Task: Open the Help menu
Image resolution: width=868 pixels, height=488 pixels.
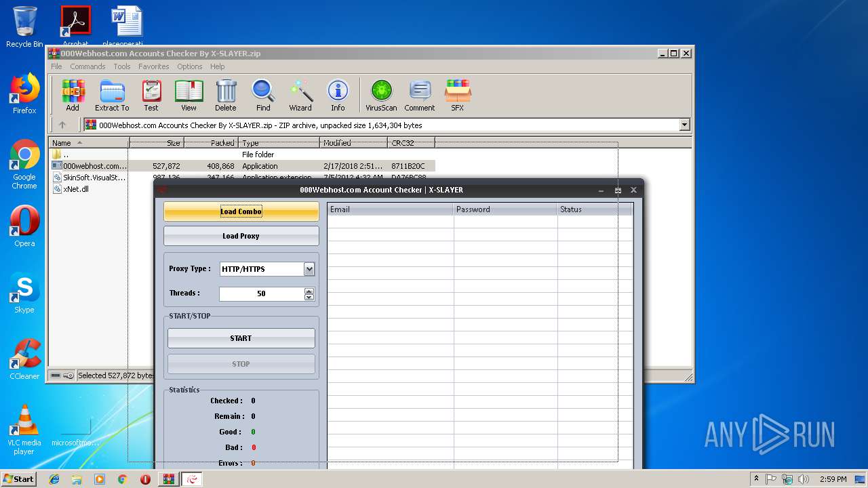Action: tap(217, 66)
